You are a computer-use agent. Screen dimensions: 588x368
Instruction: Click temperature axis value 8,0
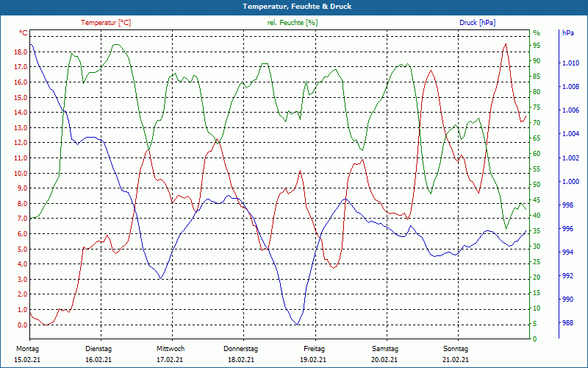(x=22, y=204)
